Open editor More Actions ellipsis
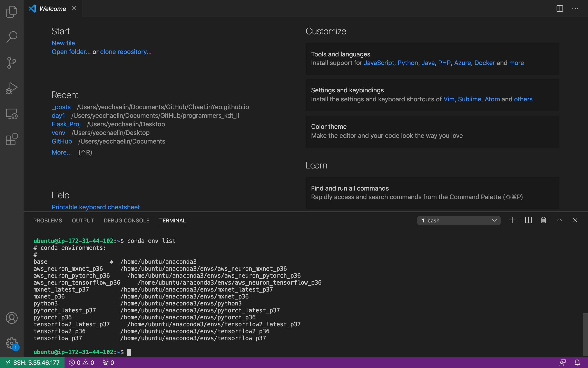Image resolution: width=588 pixels, height=368 pixels. pyautogui.click(x=575, y=9)
